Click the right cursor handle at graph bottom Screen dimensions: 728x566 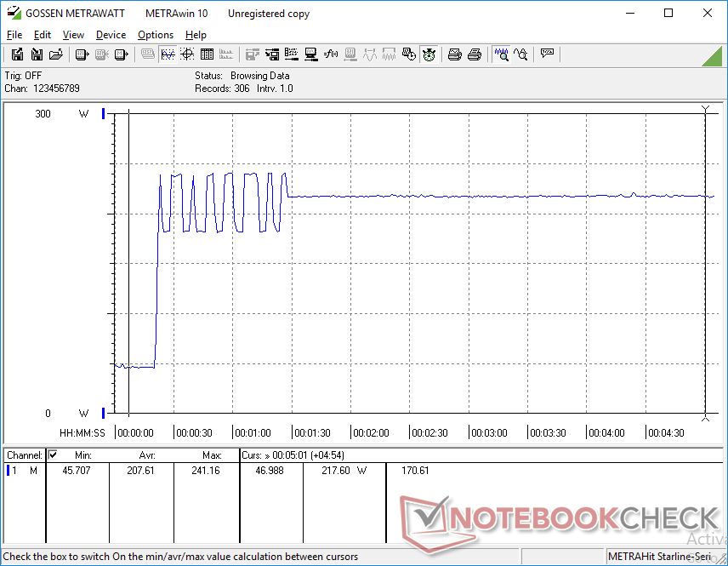(705, 418)
